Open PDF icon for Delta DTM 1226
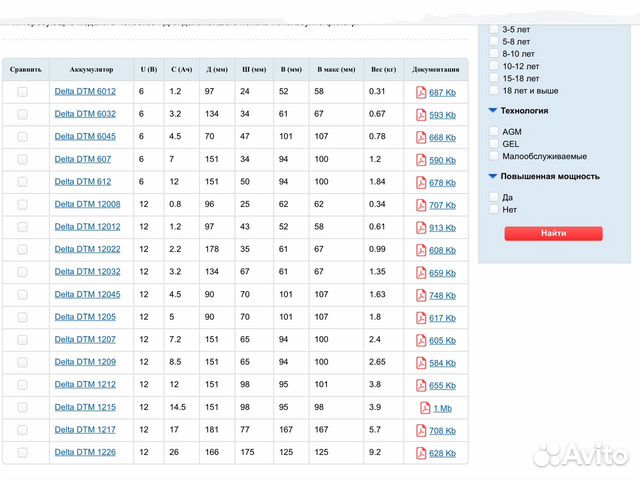 [421, 453]
